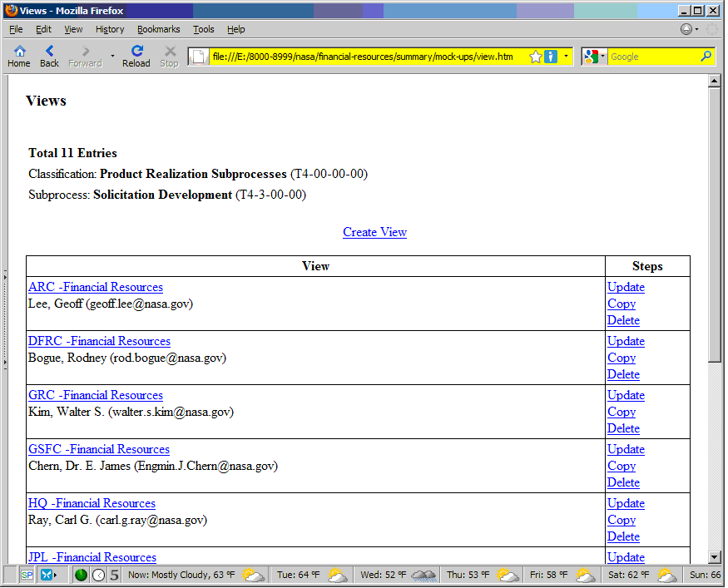Open history dropdown next to Forward
The height and width of the screenshot is (588, 728).
click(x=112, y=56)
